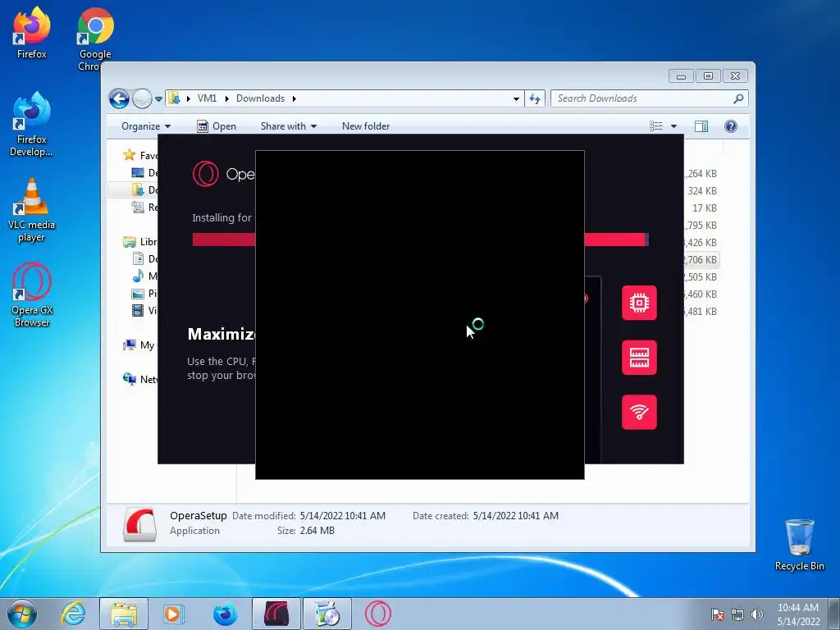The height and width of the screenshot is (630, 840).
Task: Click the Action Center flag tray icon
Action: tap(717, 614)
